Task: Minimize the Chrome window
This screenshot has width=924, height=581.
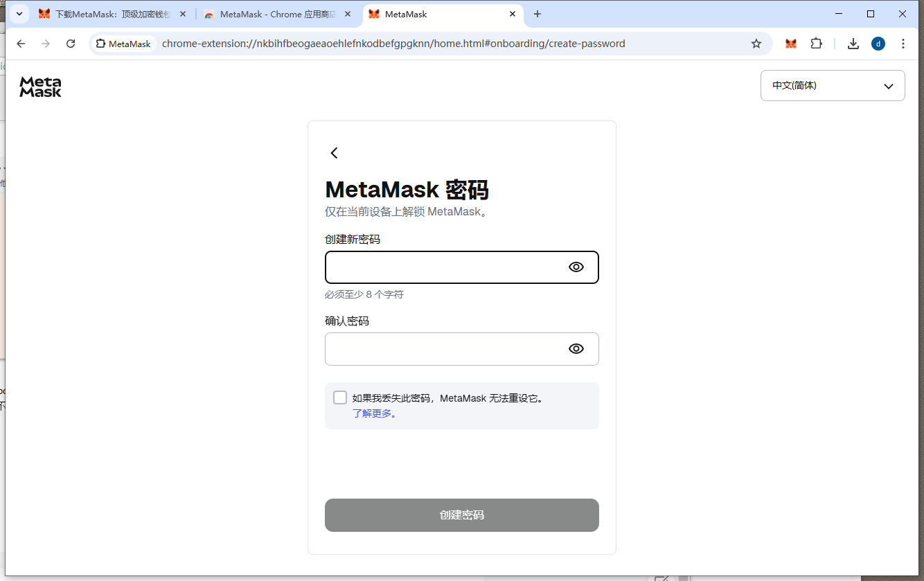Action: click(x=839, y=14)
